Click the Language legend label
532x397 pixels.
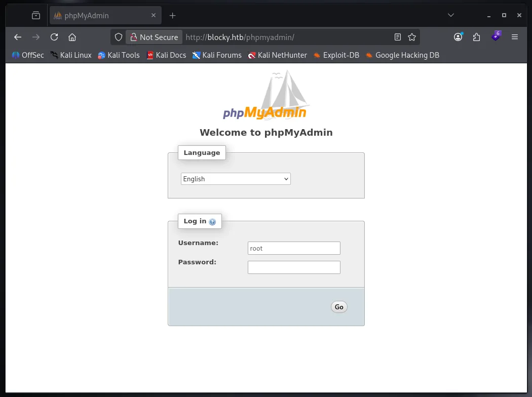pyautogui.click(x=202, y=153)
